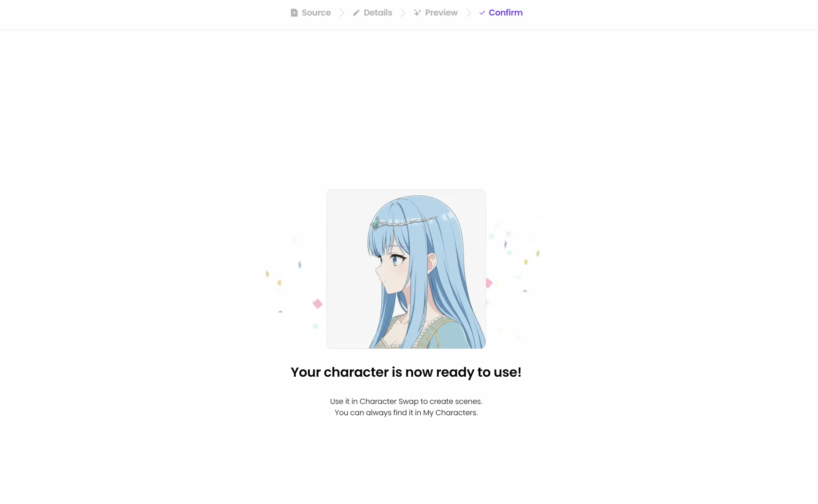Open the Details step label
The height and width of the screenshot is (504, 818).
tap(378, 13)
